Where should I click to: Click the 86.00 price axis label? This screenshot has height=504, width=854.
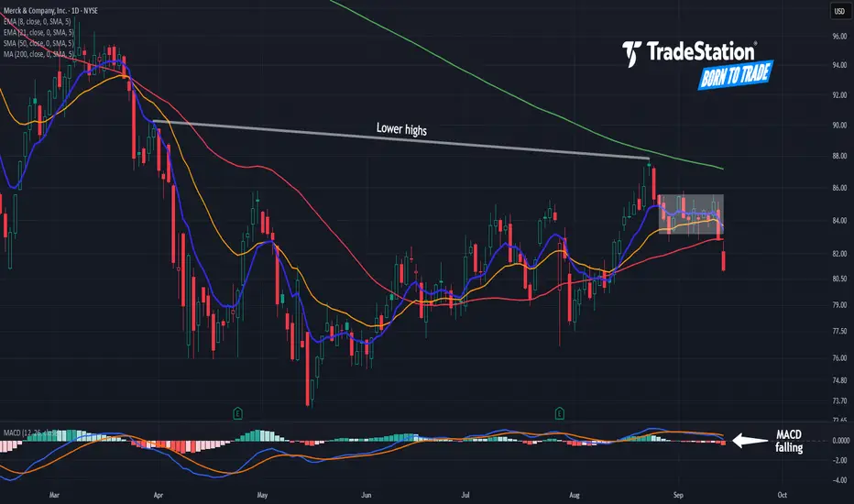[839, 188]
